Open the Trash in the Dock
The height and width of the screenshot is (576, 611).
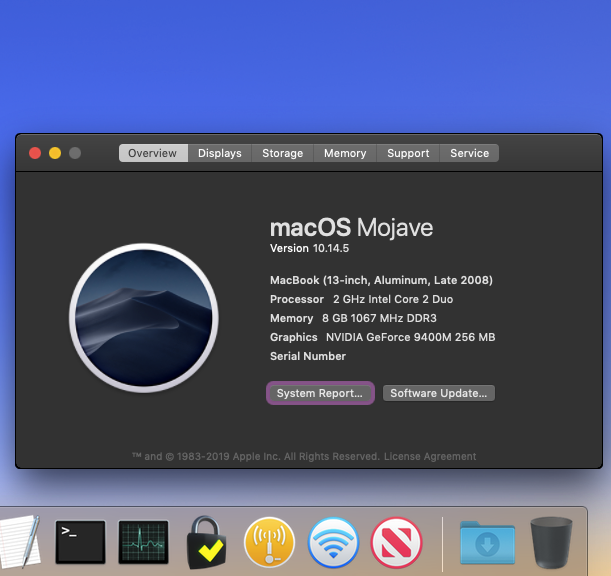551,542
